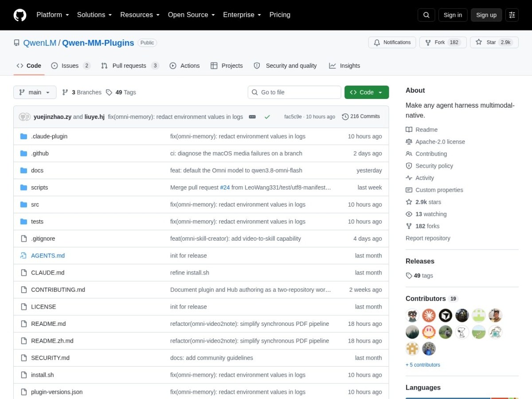Click the tests folder icon
Screen dimensions: 532x399
coord(24,222)
